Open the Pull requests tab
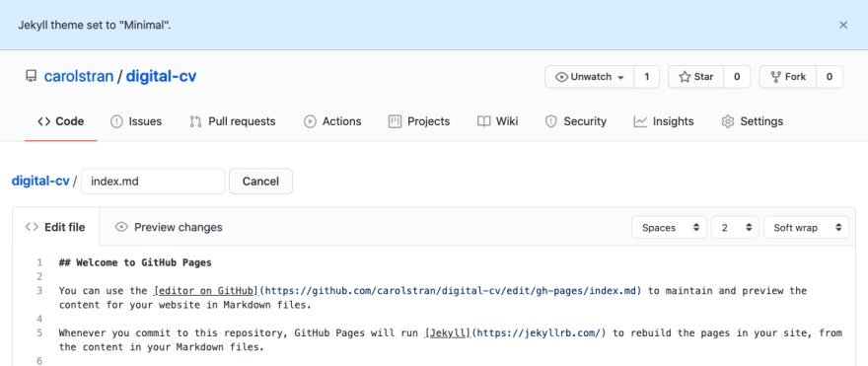The width and height of the screenshot is (868, 366). point(233,121)
